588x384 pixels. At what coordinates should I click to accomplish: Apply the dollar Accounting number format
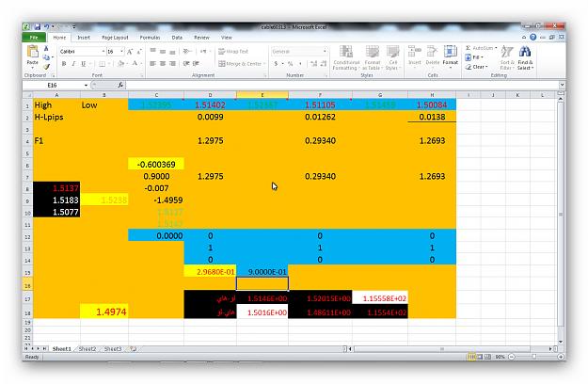[x=276, y=64]
